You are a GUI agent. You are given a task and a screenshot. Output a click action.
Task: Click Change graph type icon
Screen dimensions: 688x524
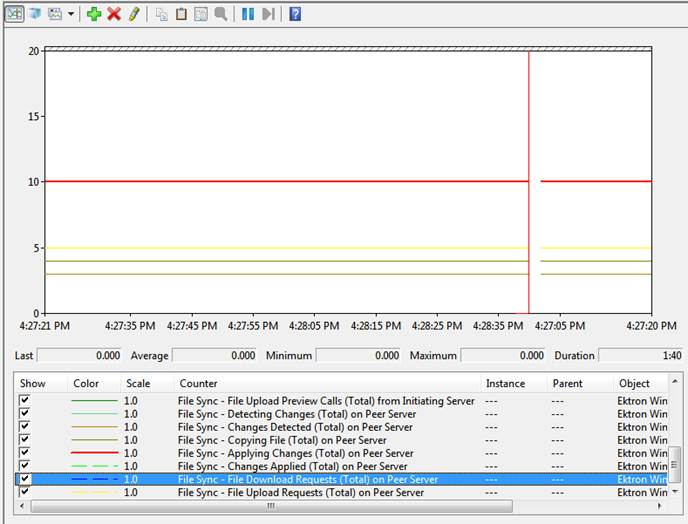pos(55,14)
